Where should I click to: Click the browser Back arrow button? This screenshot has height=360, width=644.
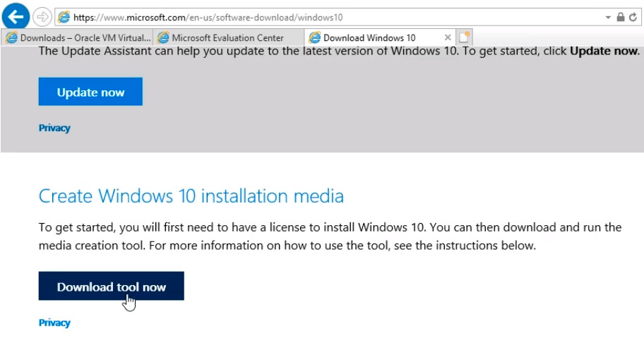16,17
